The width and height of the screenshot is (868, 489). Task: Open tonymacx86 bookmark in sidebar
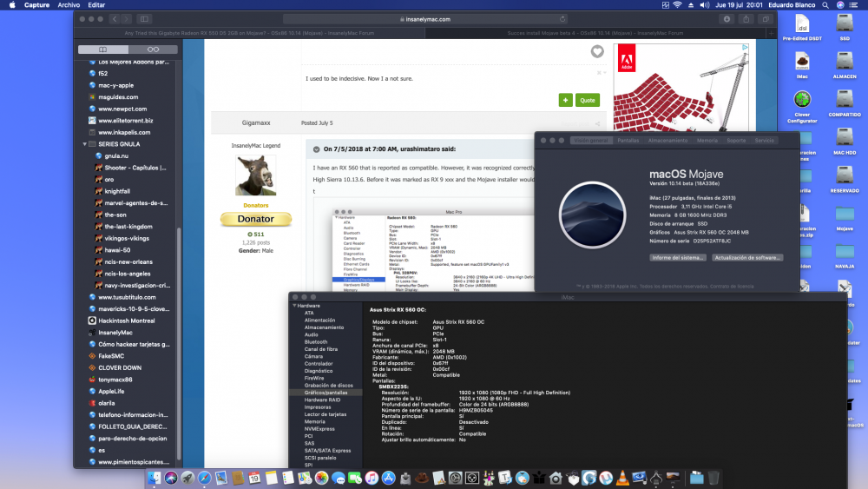point(115,380)
